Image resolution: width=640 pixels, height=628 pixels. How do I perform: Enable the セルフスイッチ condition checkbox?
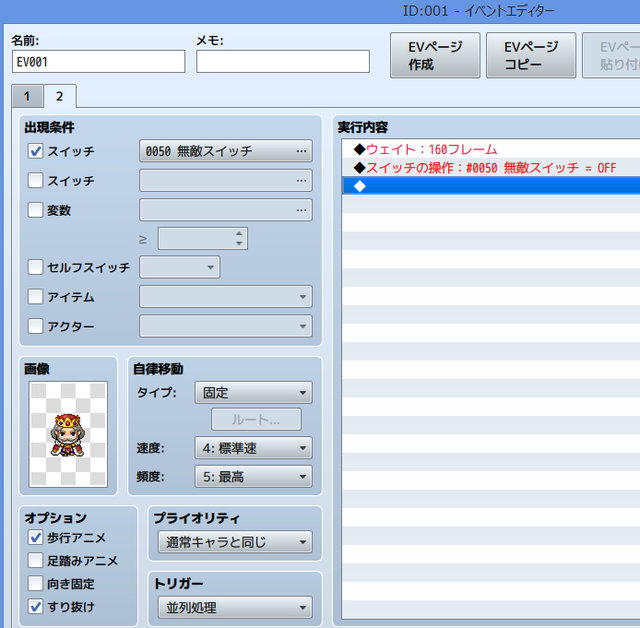coord(35,267)
